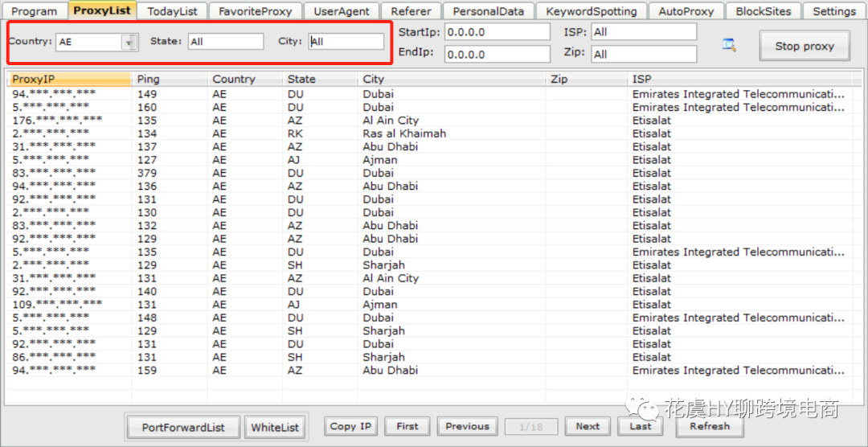This screenshot has height=447, width=868.
Task: Click the search magnifier icon beside ISP field
Action: pos(729,45)
